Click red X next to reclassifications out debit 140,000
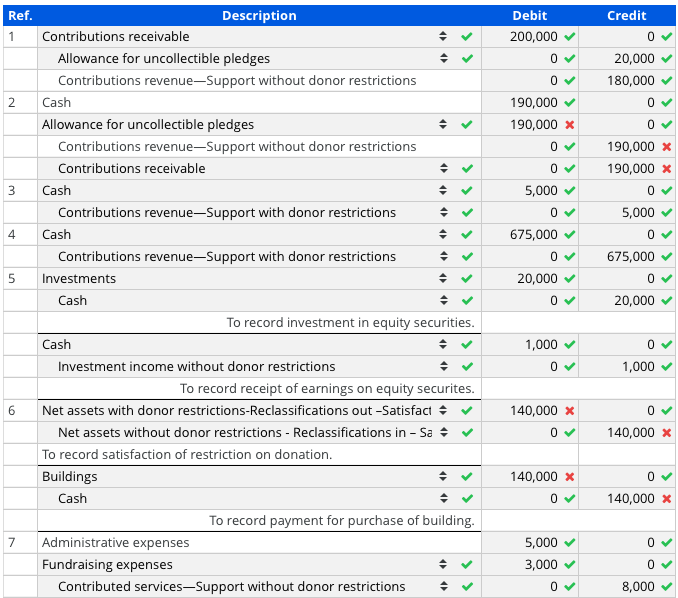The image size is (678, 598). point(569,410)
